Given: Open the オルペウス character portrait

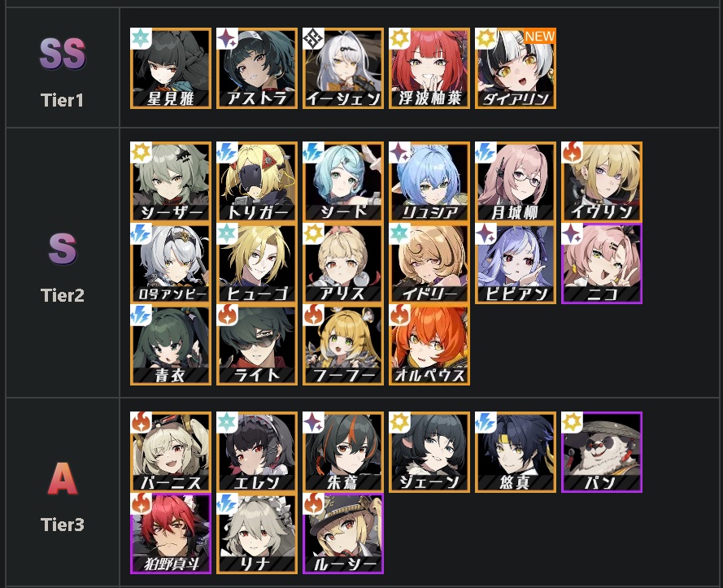Looking at the screenshot, I should pyautogui.click(x=429, y=345).
